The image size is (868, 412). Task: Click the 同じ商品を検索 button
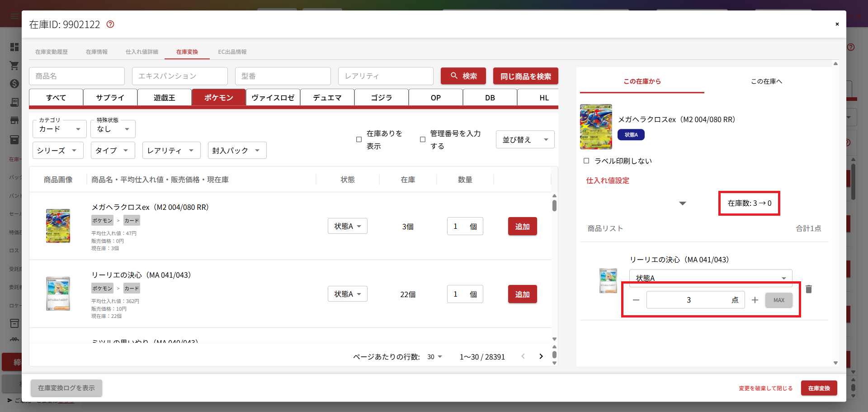coord(525,76)
